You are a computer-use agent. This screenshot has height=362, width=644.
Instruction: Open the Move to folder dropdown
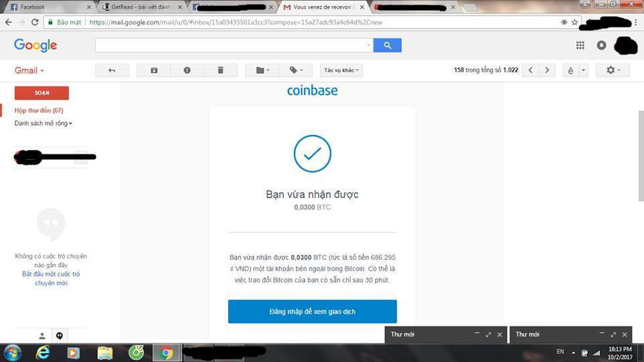click(x=262, y=71)
